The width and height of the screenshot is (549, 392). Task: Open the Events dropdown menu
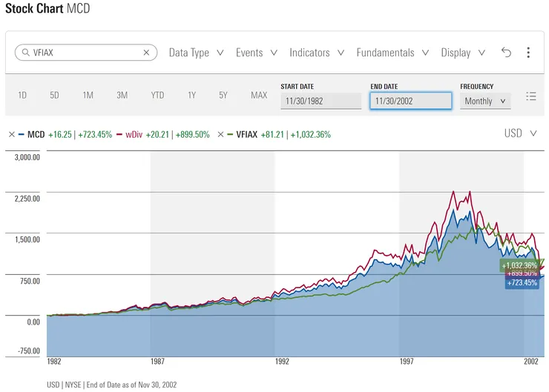(256, 53)
